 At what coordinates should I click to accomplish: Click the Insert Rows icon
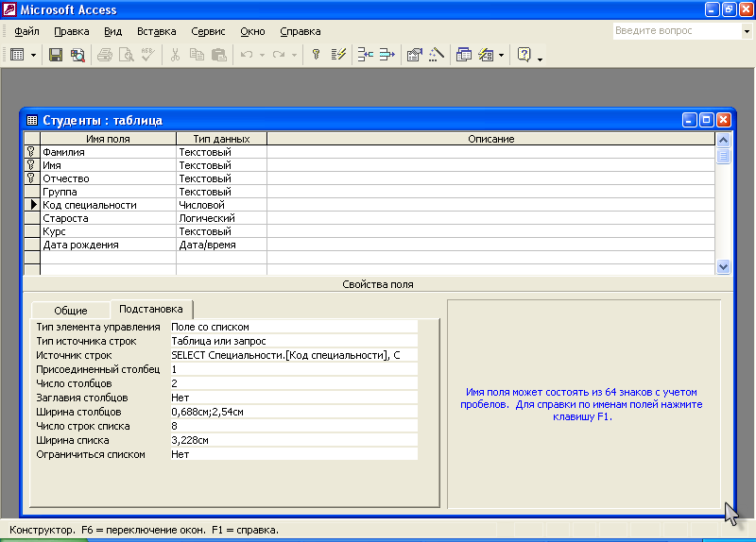(365, 55)
